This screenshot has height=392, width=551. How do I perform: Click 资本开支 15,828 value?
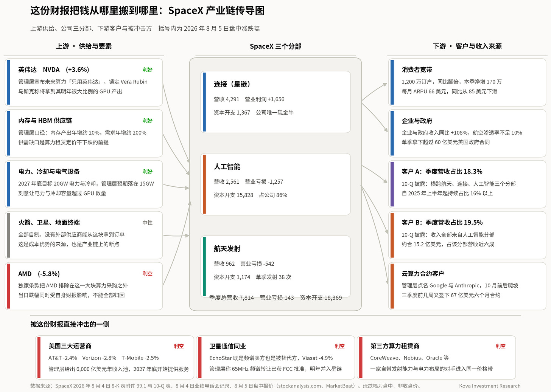(233, 195)
